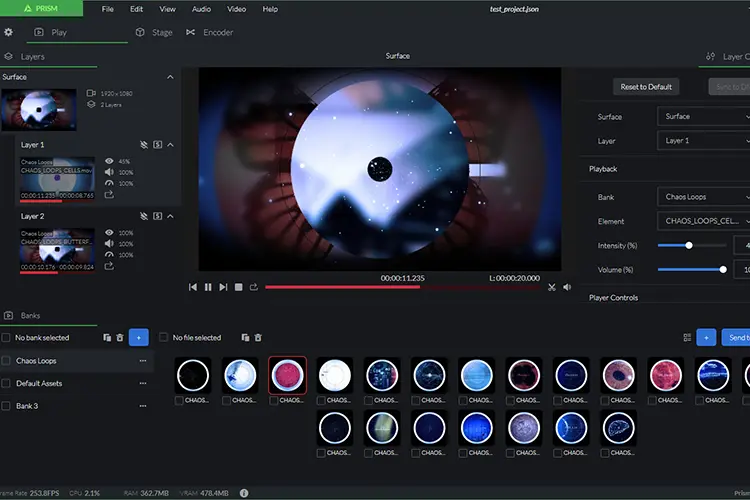This screenshot has height=500, width=750.
Task: Check the No bank selected checkbox
Action: point(6,338)
